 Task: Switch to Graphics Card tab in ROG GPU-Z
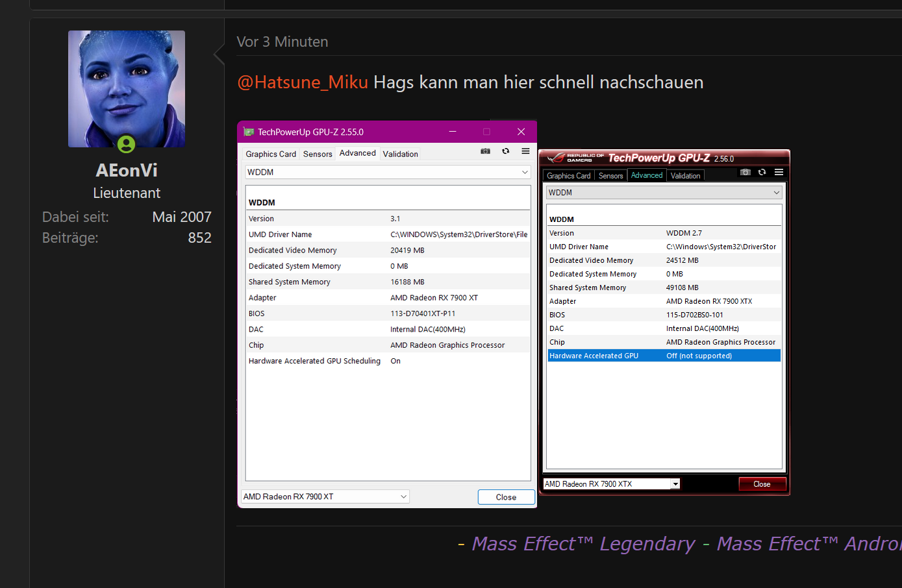pos(569,175)
